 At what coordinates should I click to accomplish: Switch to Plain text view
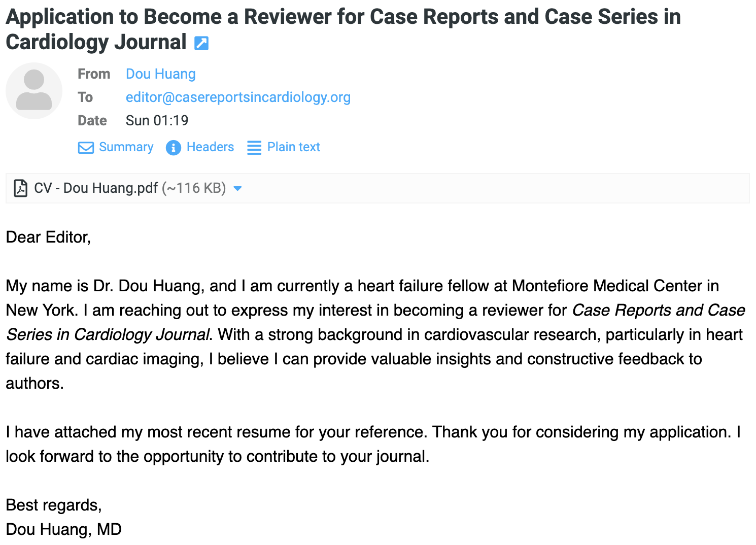point(293,147)
